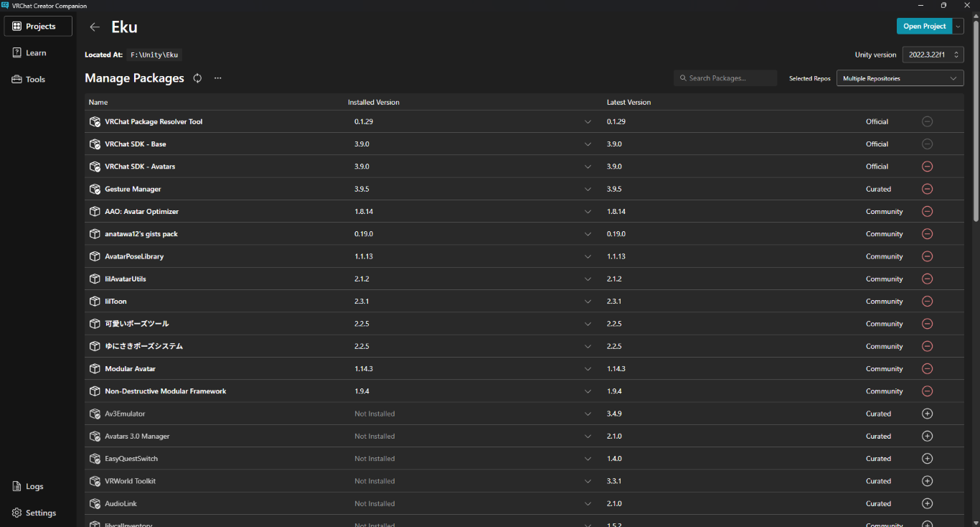Screen dimensions: 980x527
Task: Remove the lilAvatarUtils package
Action: (927, 279)
